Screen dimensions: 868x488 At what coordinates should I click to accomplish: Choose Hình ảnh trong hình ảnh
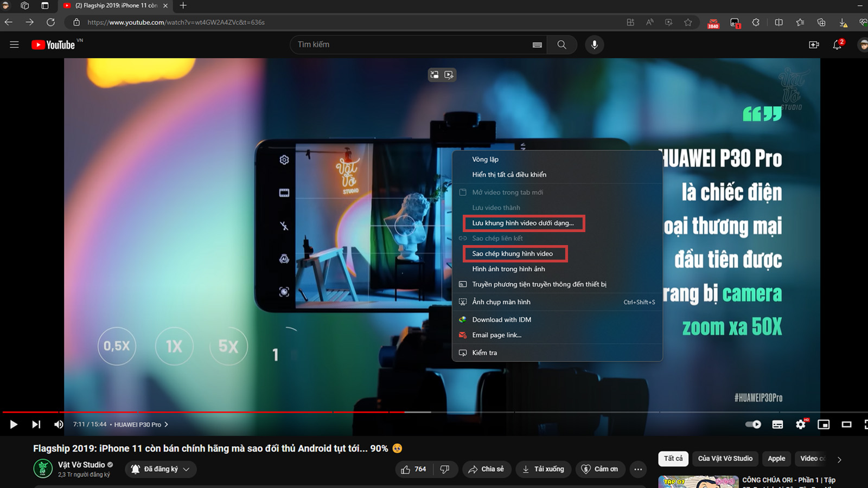tap(557, 269)
